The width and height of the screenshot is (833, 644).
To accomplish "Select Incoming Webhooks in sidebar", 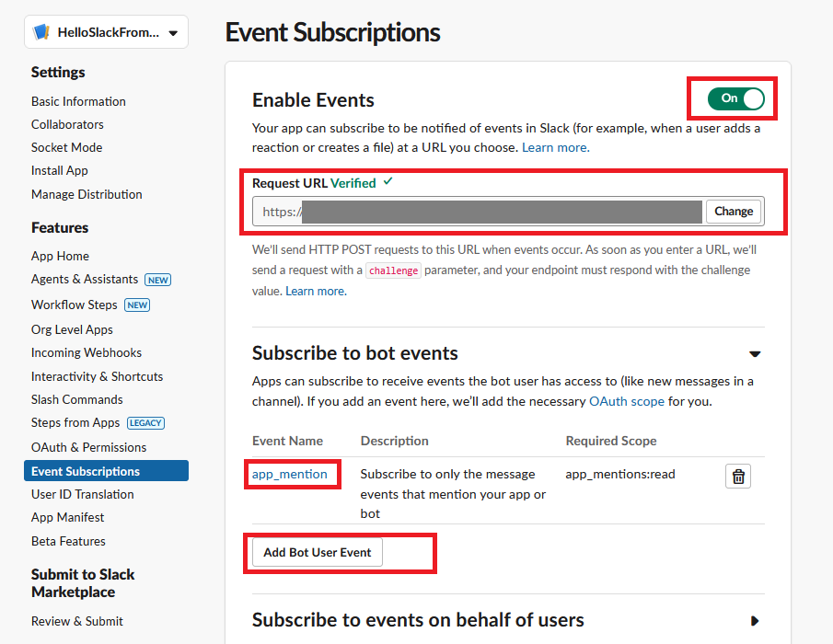I will (87, 352).
